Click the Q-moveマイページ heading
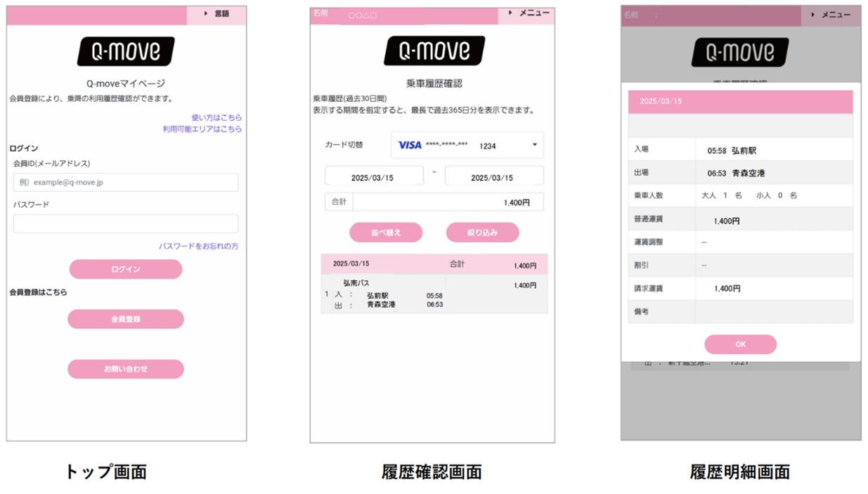The image size is (868, 494). [x=126, y=84]
